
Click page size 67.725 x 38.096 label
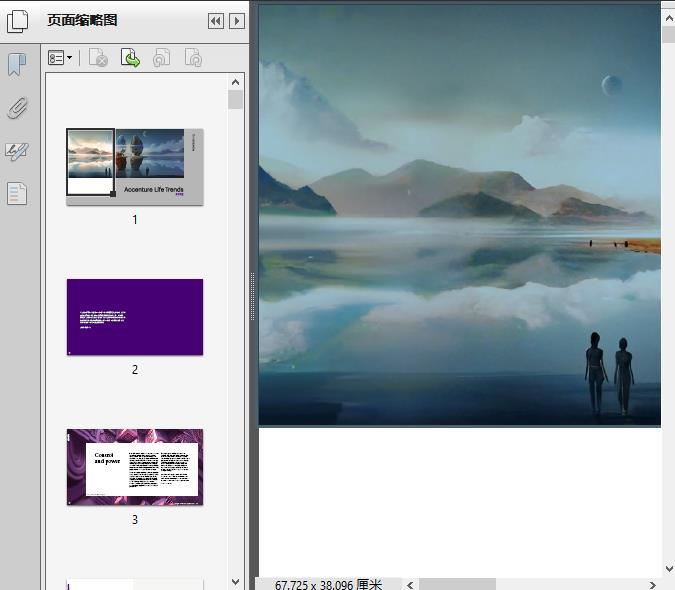coord(328,584)
